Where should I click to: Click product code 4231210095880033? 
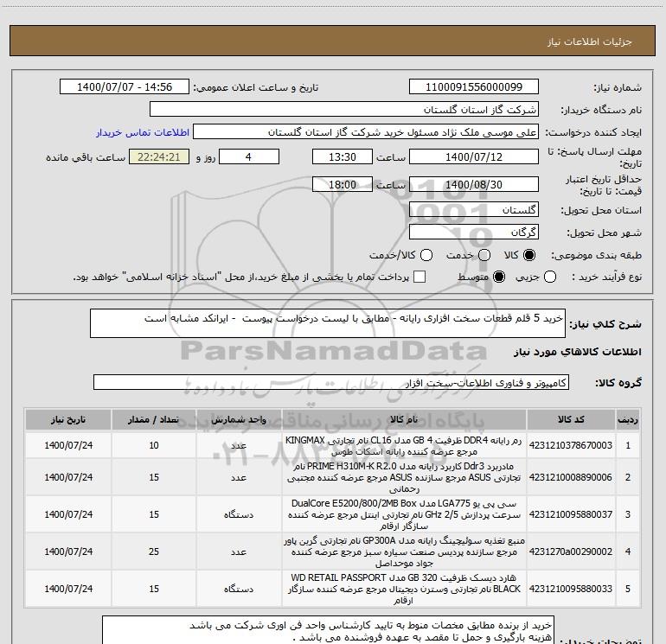point(571,589)
